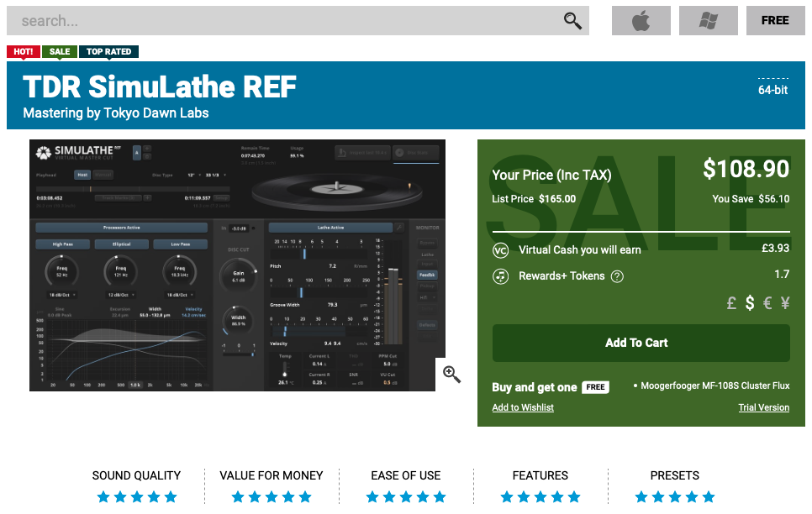Click the Add To Cart button
The width and height of the screenshot is (812, 514).
[x=641, y=343]
